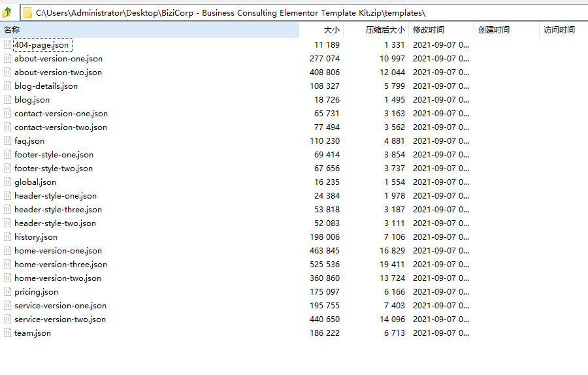Click compressed size value 14 096

(392, 319)
